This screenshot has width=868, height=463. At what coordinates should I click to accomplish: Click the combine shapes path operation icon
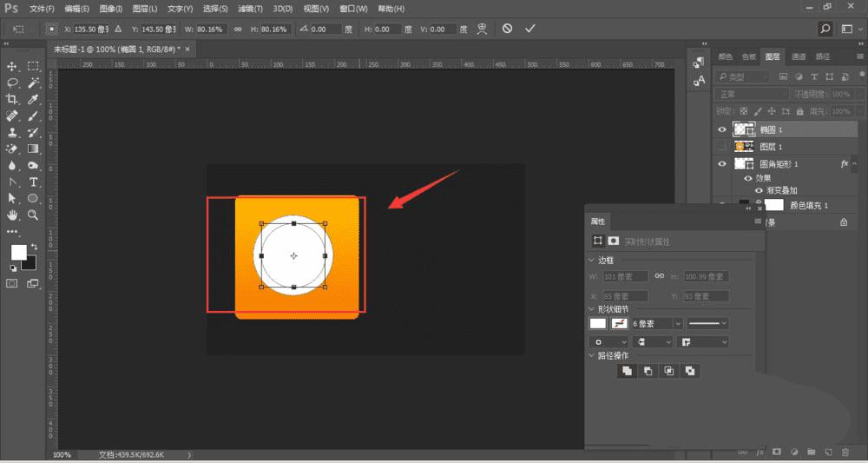626,371
